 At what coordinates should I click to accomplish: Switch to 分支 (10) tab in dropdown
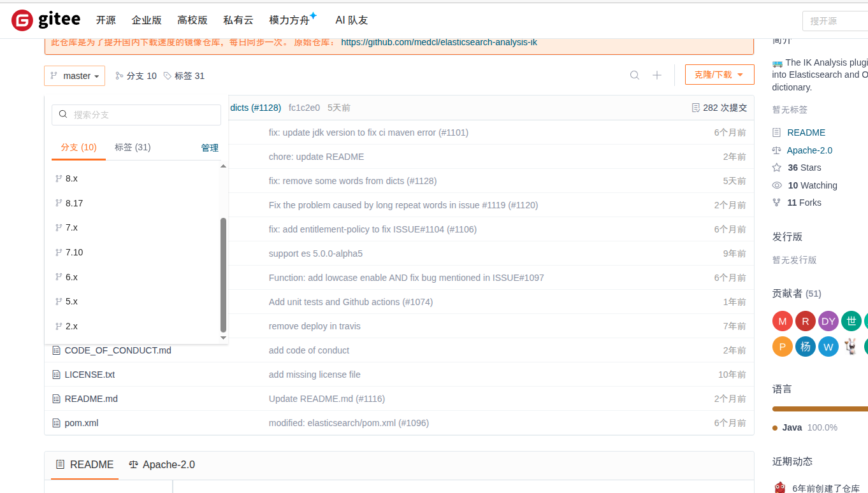click(x=78, y=147)
